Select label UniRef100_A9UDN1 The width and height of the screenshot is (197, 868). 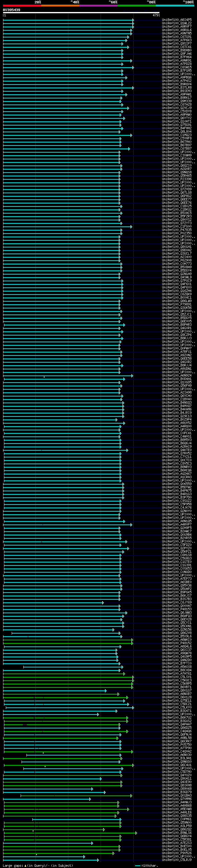pyautogui.click(x=177, y=369)
